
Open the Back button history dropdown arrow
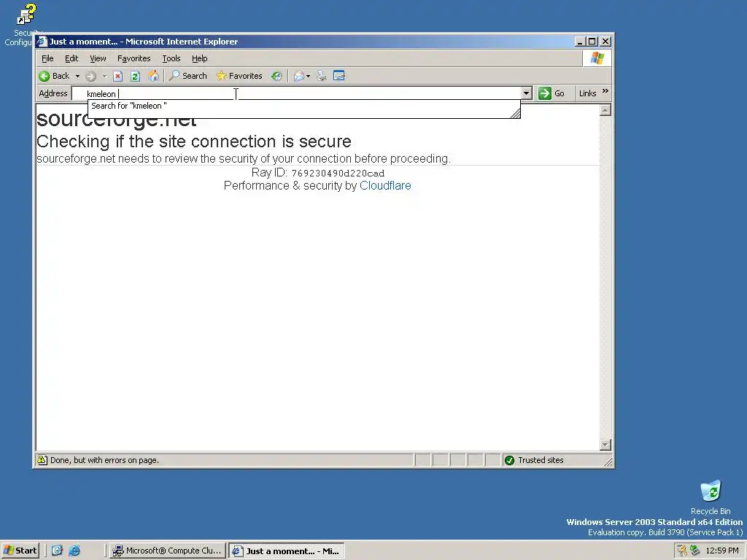click(x=77, y=76)
